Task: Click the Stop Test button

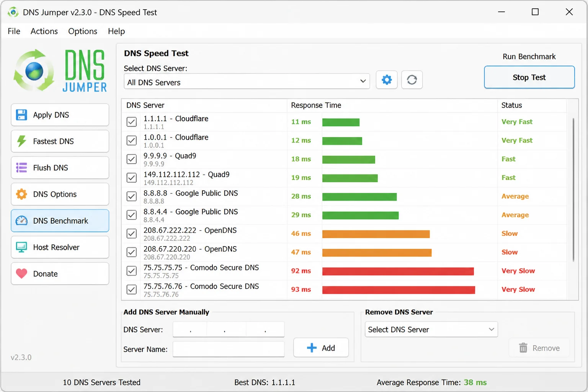Action: click(529, 77)
